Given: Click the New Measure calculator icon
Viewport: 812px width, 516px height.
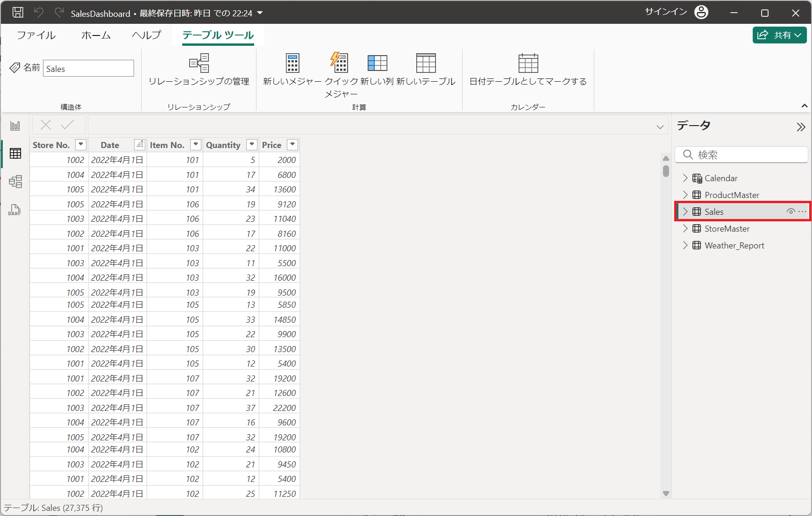Looking at the screenshot, I should (x=292, y=64).
